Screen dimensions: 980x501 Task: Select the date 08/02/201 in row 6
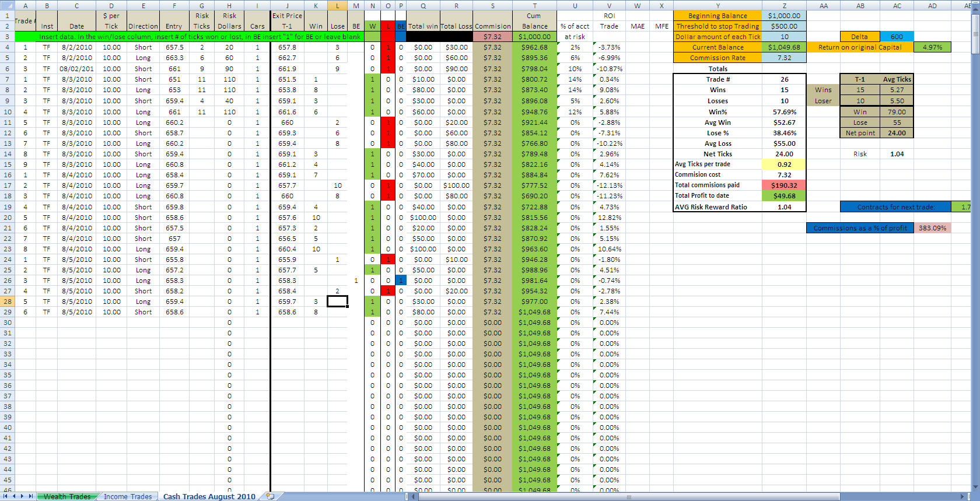[x=76, y=69]
